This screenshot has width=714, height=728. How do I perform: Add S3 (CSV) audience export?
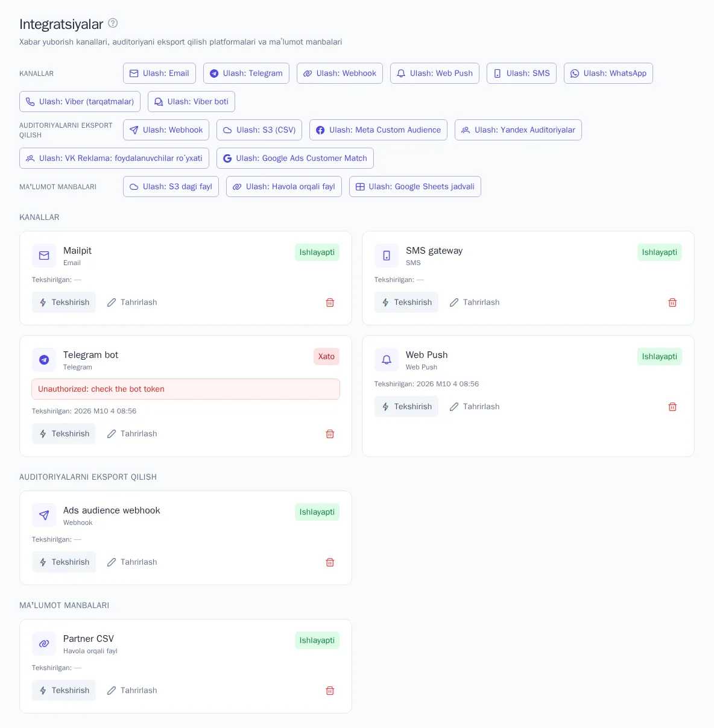point(259,130)
